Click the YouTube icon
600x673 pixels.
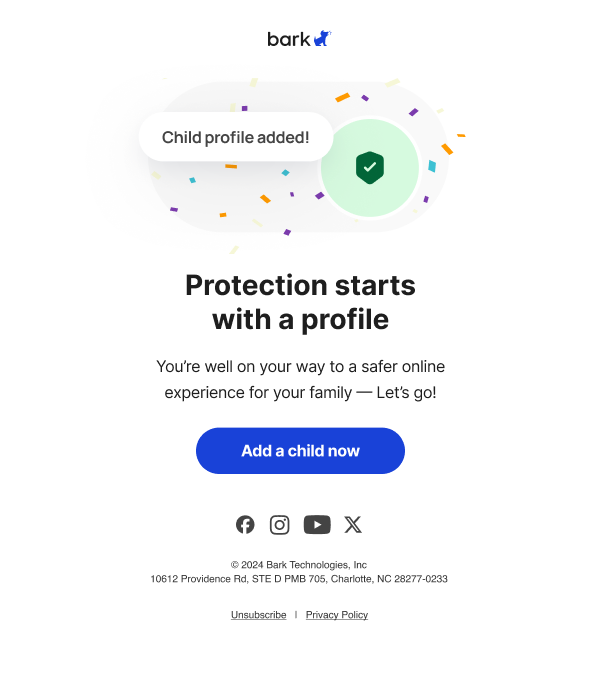(x=317, y=524)
